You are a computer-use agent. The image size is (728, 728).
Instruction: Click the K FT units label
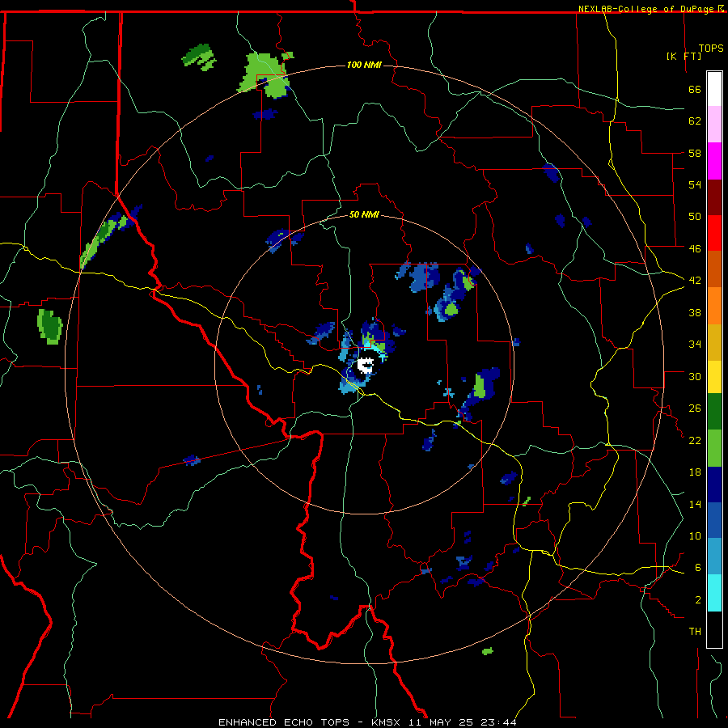click(684, 56)
